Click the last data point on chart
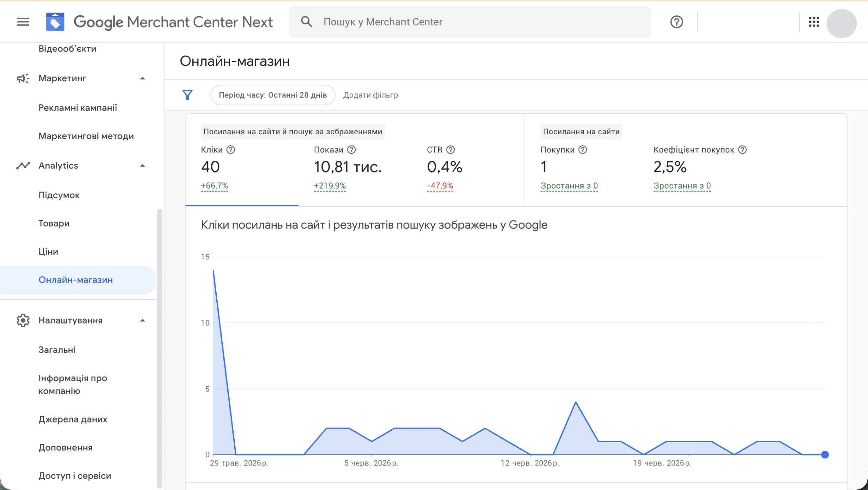 (x=825, y=455)
